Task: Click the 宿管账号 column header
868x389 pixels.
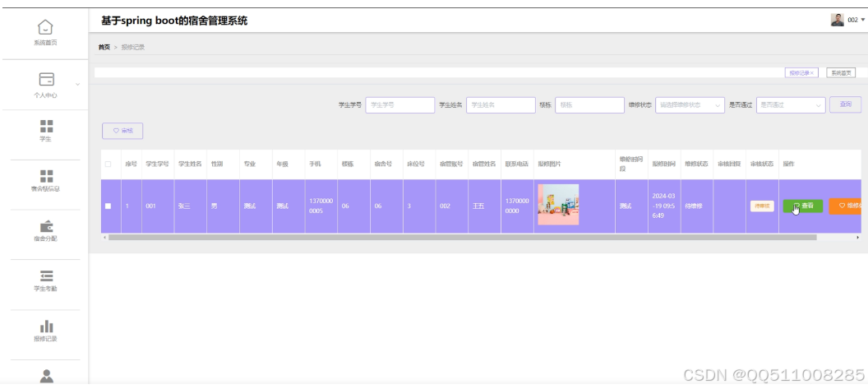Action: pyautogui.click(x=451, y=164)
